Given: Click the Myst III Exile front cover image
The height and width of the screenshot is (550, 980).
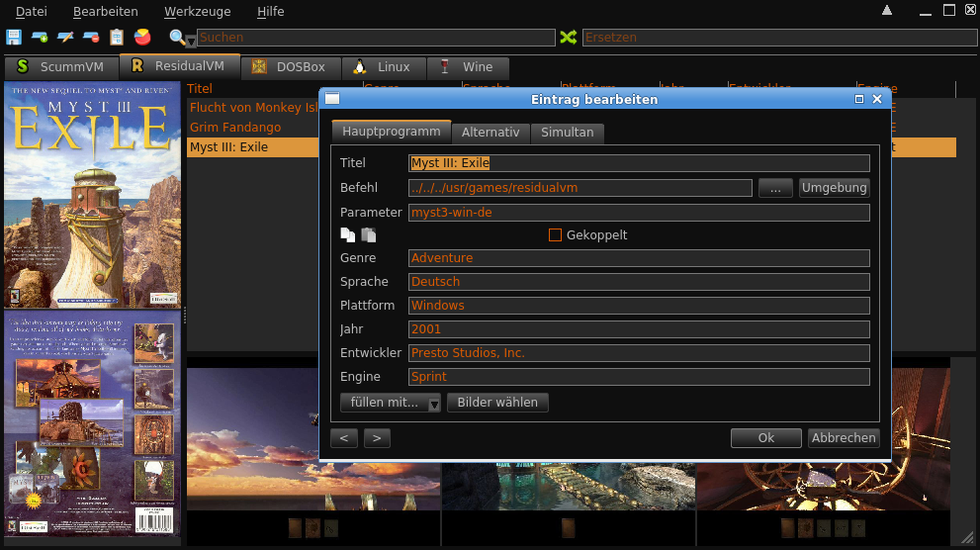Looking at the screenshot, I should 93,195.
